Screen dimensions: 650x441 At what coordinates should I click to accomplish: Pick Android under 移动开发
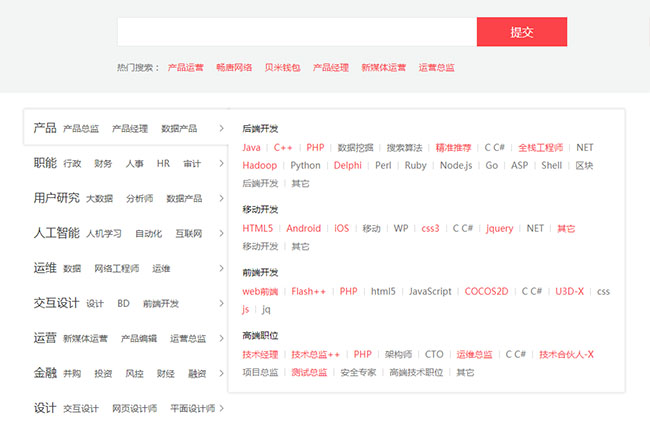(303, 229)
